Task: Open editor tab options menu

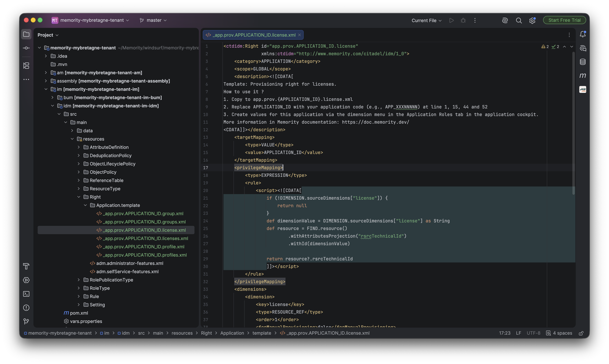Action: [x=569, y=35]
